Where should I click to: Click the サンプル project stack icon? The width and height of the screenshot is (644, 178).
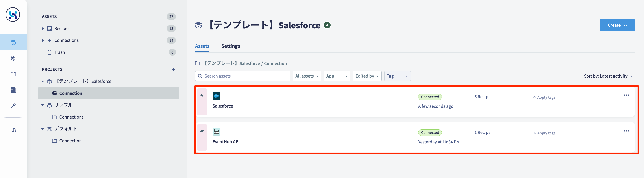pos(50,105)
